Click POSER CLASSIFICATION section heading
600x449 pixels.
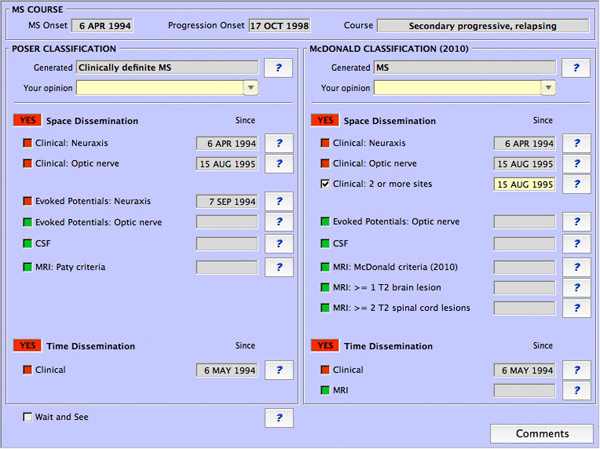(x=64, y=49)
